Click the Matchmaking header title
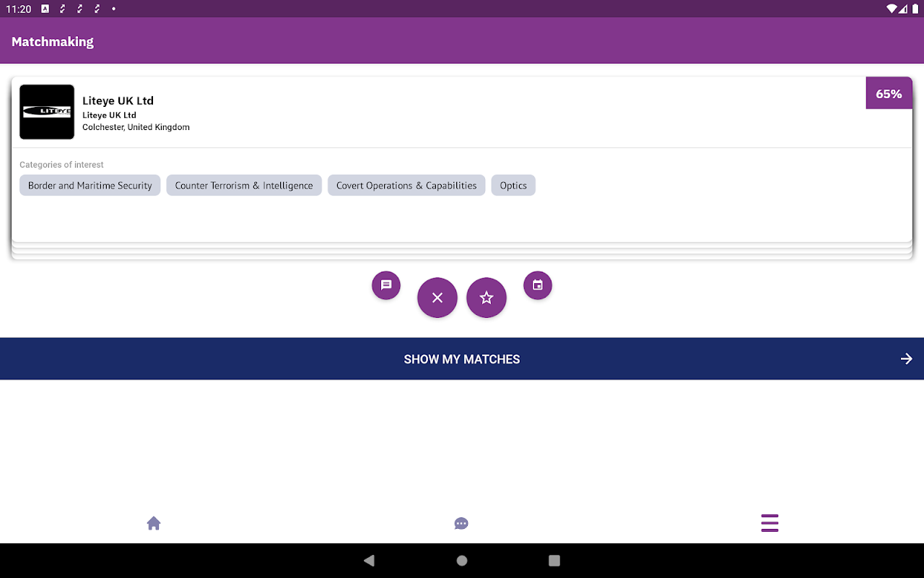The height and width of the screenshot is (578, 924). click(x=53, y=41)
